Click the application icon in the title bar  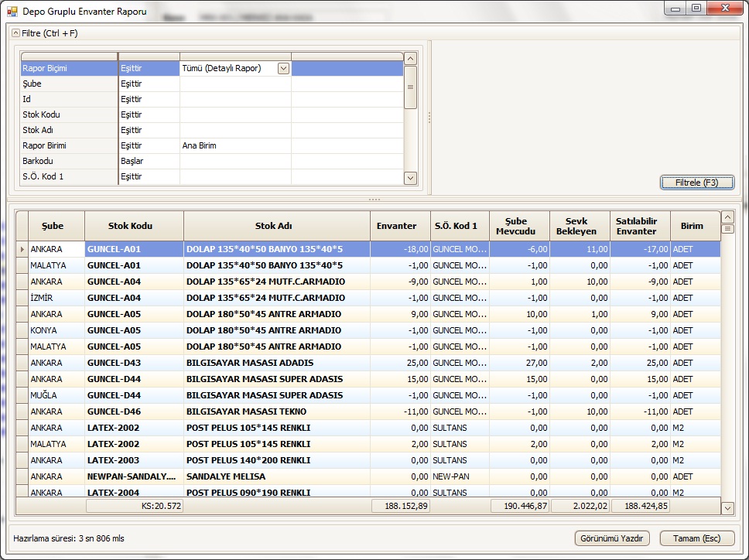[12, 11]
